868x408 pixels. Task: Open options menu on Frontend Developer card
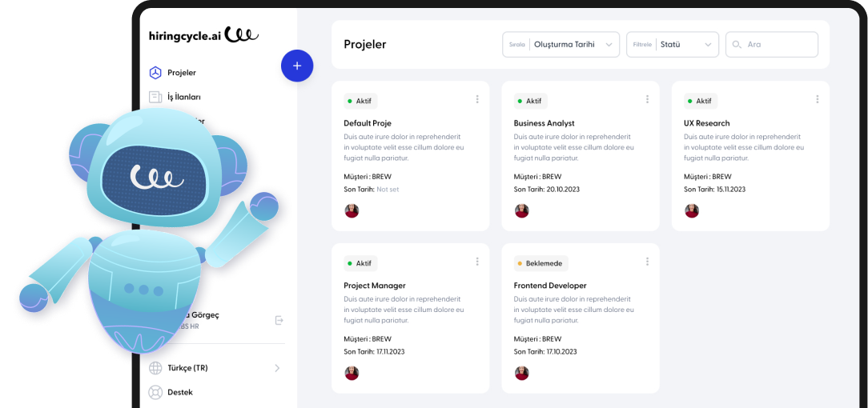click(647, 262)
